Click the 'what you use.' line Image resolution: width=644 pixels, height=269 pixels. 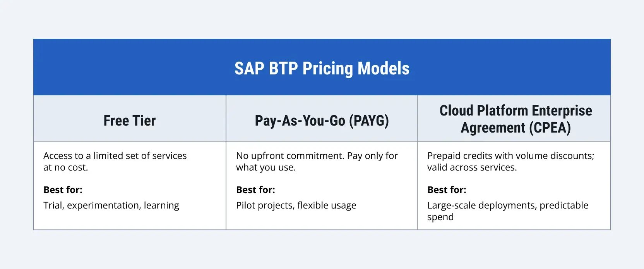point(266,167)
